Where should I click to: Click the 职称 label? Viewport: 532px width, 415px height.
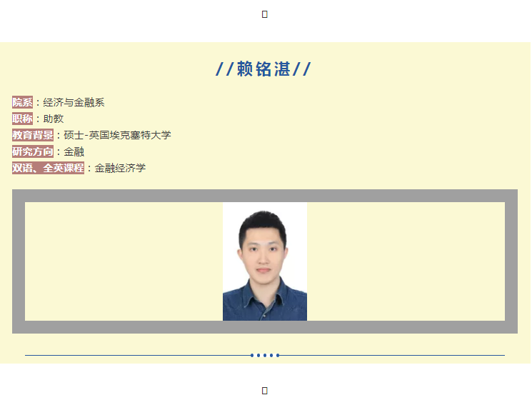click(x=22, y=119)
